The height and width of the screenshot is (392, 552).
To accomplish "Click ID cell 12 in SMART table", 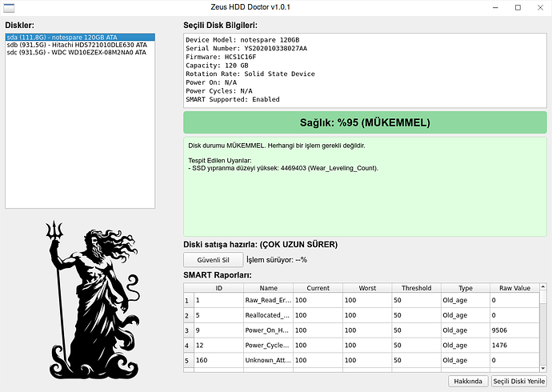I will [218, 345].
